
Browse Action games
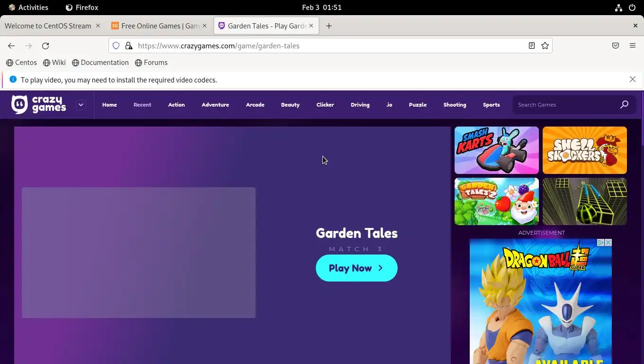coord(176,105)
